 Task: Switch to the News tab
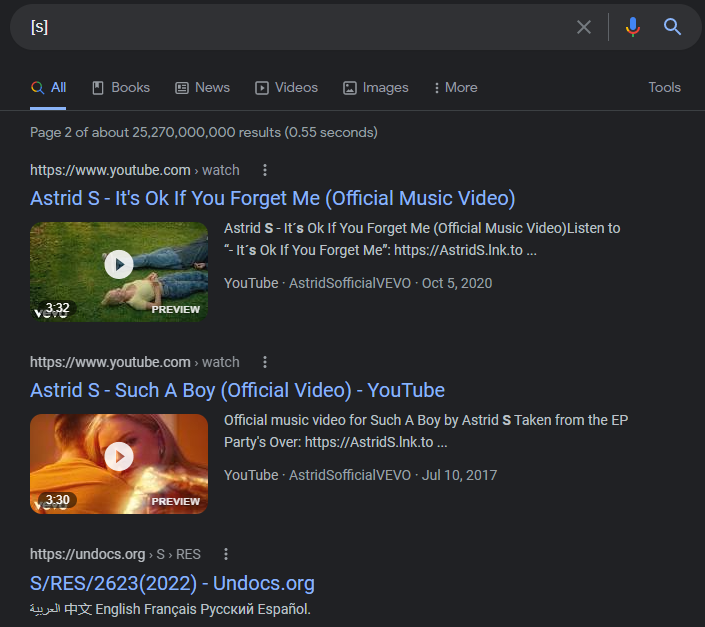(202, 88)
